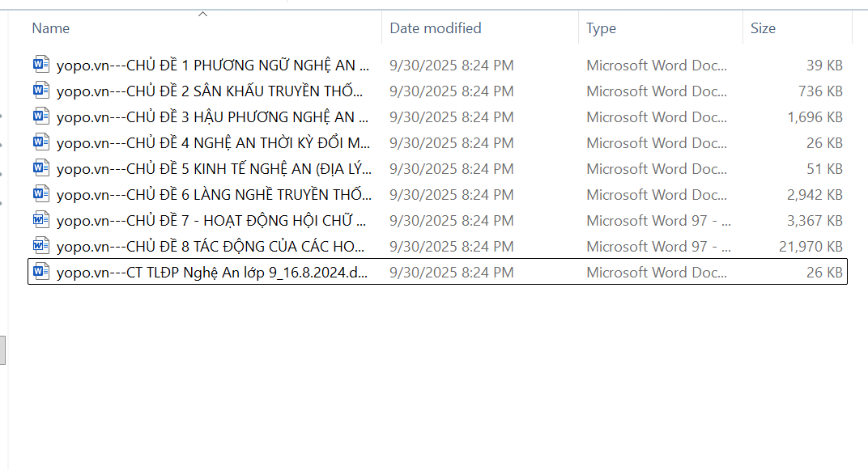Select the CHỦ ĐỀ 4 NGHỆ AN THỜI KỲ file name
The image size is (868, 470).
click(x=213, y=143)
